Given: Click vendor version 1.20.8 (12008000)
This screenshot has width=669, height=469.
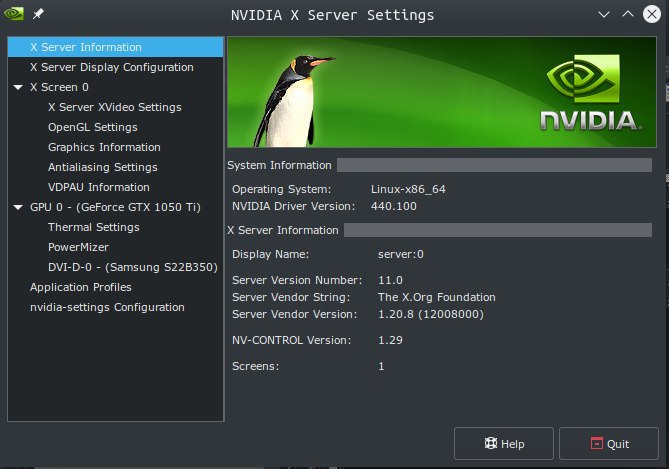Looking at the screenshot, I should pos(431,315).
